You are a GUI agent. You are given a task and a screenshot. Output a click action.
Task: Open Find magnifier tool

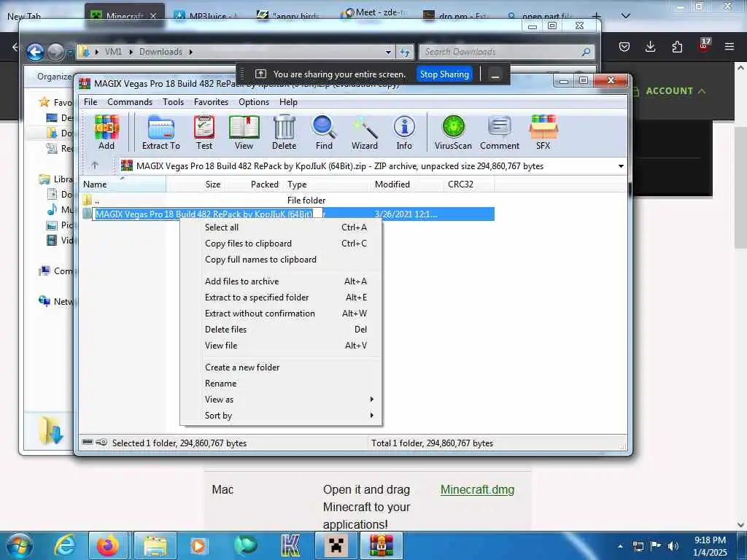pyautogui.click(x=324, y=133)
